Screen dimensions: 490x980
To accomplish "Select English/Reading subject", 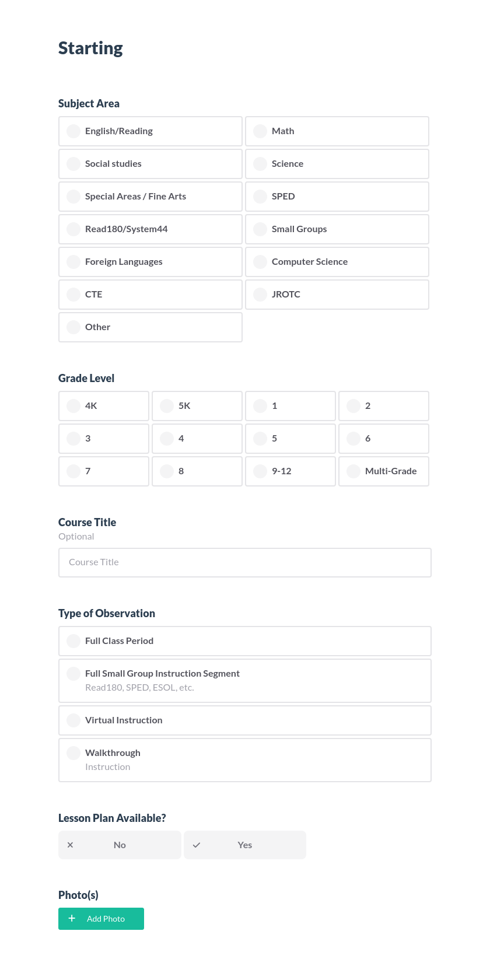I will point(150,131).
